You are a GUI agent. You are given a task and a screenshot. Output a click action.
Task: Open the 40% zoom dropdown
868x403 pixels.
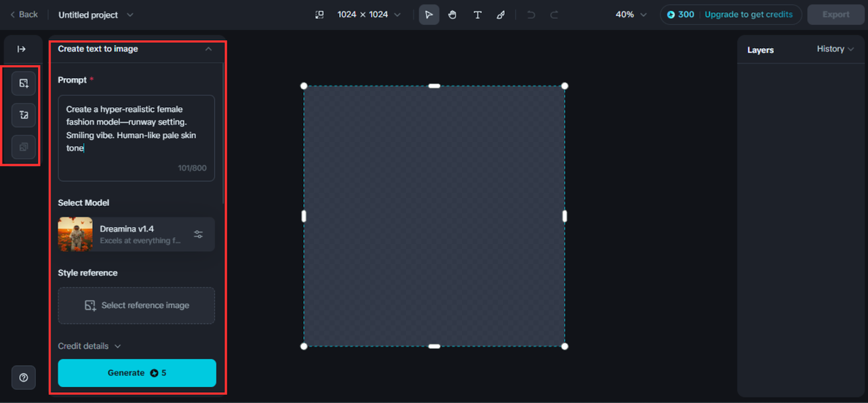[x=631, y=14]
